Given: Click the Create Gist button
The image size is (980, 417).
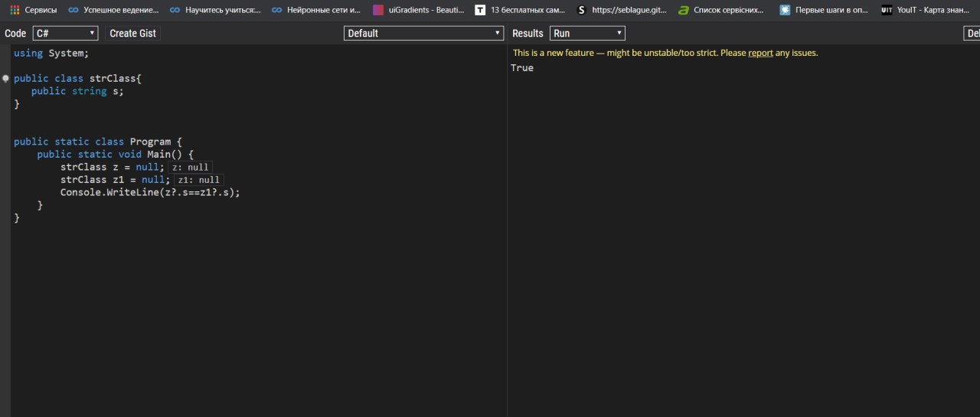Looking at the screenshot, I should pyautogui.click(x=133, y=33).
